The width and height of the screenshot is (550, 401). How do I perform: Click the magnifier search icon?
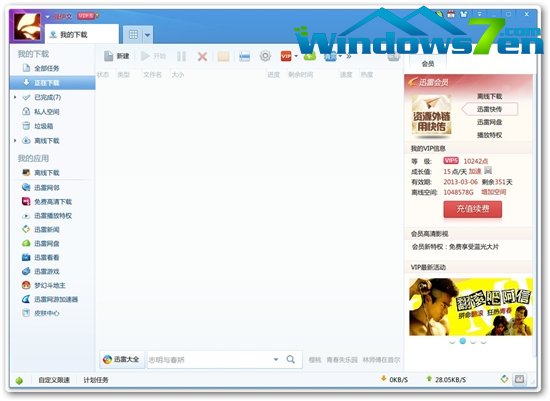(x=290, y=359)
